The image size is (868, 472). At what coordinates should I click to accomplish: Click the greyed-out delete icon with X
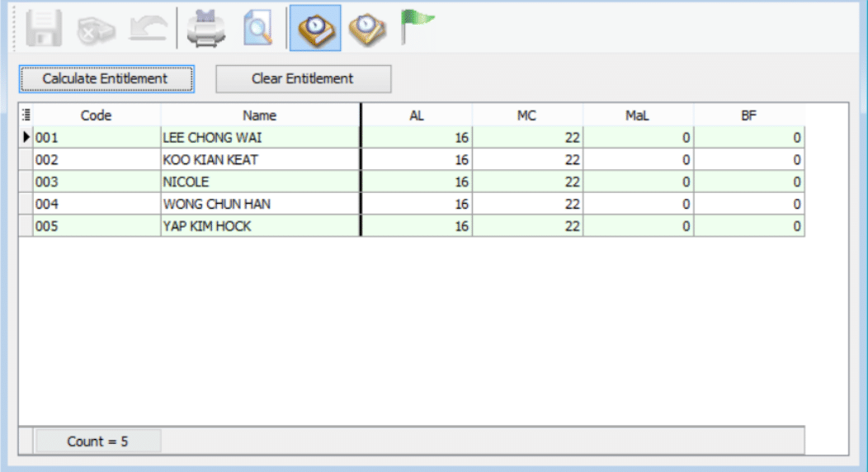pos(92,31)
